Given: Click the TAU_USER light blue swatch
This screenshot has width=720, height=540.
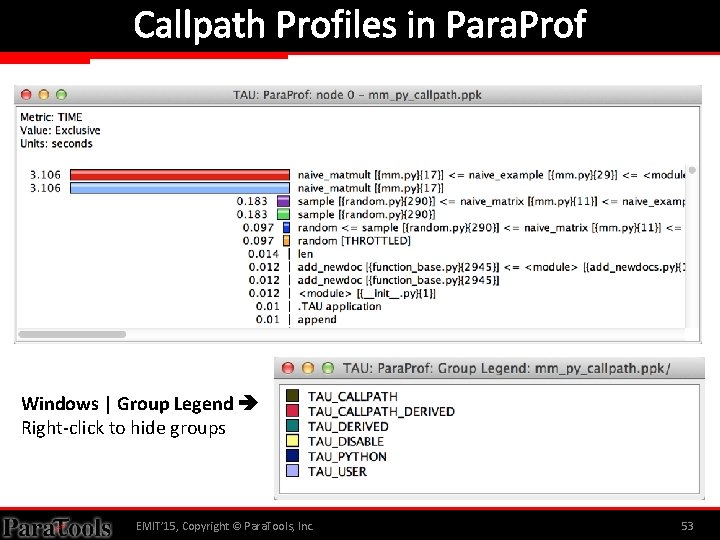Looking at the screenshot, I should (x=292, y=471).
